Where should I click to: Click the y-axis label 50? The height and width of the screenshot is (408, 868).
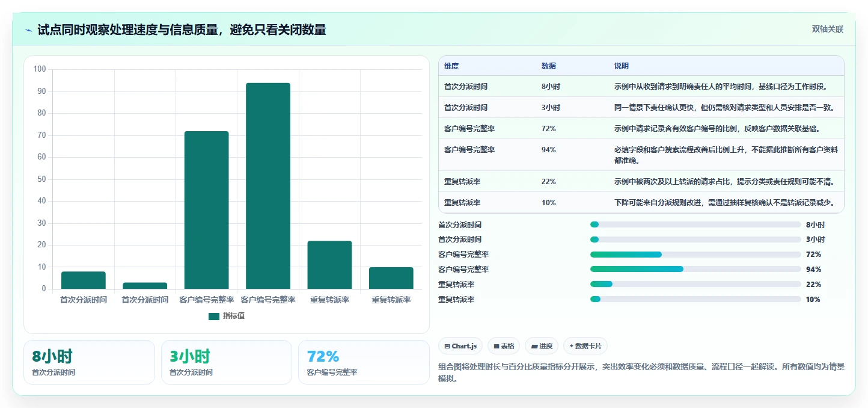click(42, 179)
